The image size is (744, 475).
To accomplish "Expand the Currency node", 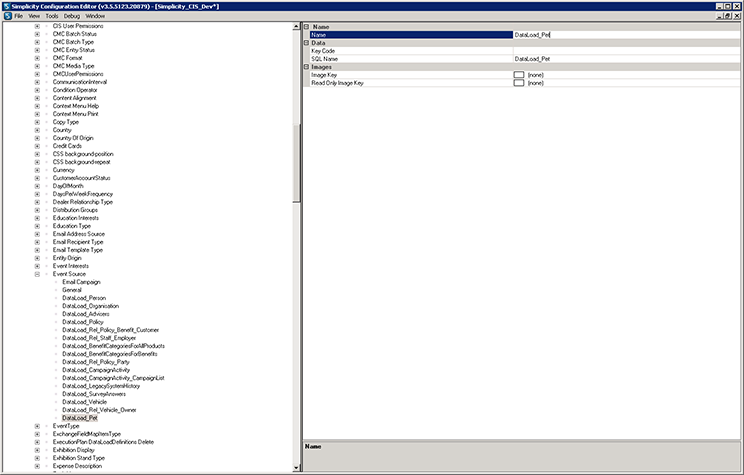I will (x=37, y=170).
